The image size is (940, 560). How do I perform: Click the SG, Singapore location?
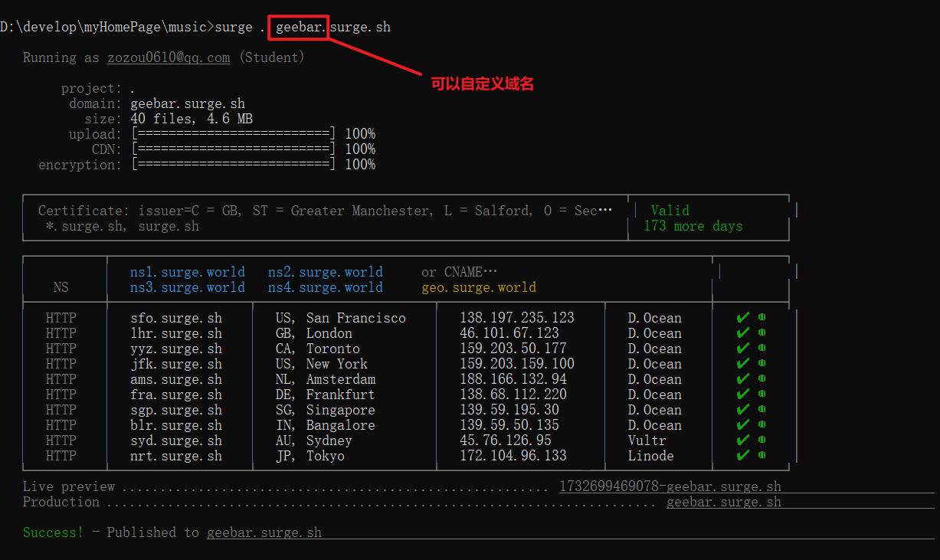coord(326,410)
